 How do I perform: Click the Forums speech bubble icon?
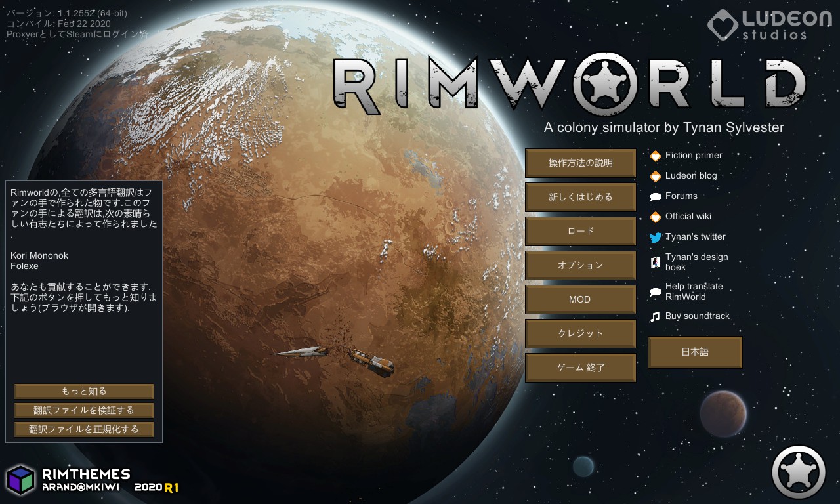tap(655, 196)
